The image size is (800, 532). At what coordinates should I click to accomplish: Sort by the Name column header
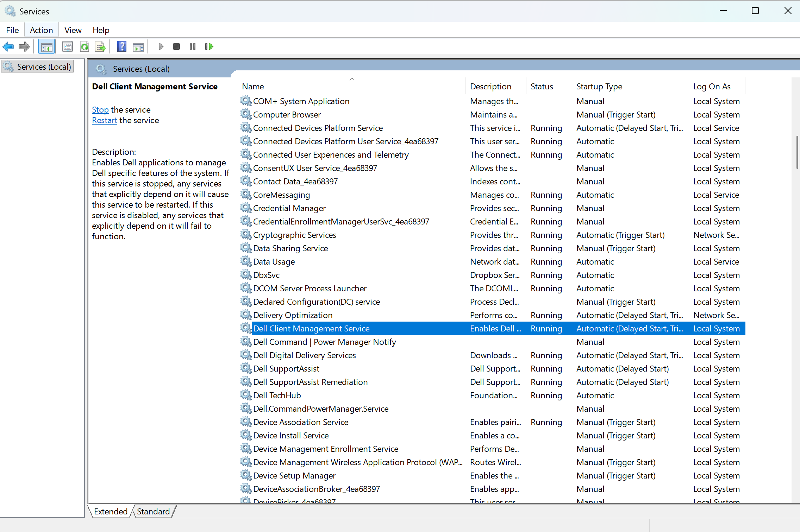[x=253, y=87]
